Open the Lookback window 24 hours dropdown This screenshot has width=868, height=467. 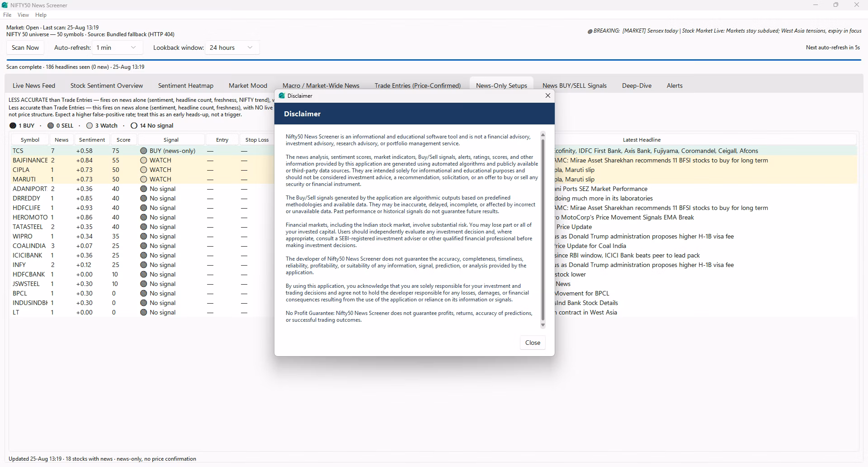[x=232, y=48]
